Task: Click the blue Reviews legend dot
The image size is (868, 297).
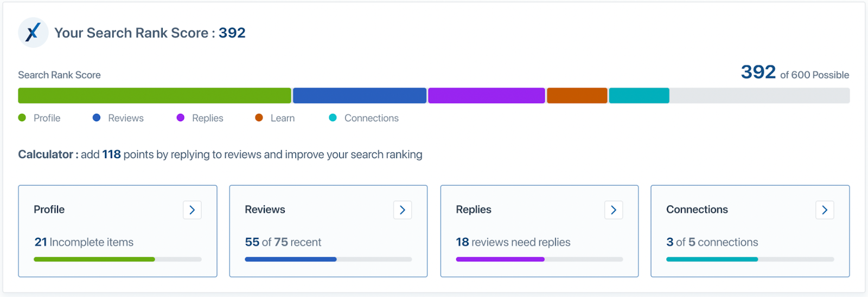Action: pyautogui.click(x=97, y=118)
